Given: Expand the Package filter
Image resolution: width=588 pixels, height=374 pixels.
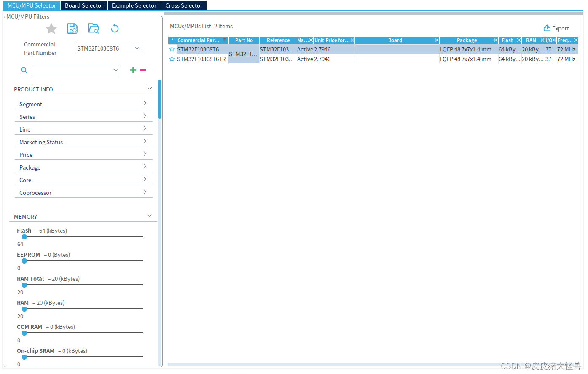Looking at the screenshot, I should pos(83,167).
